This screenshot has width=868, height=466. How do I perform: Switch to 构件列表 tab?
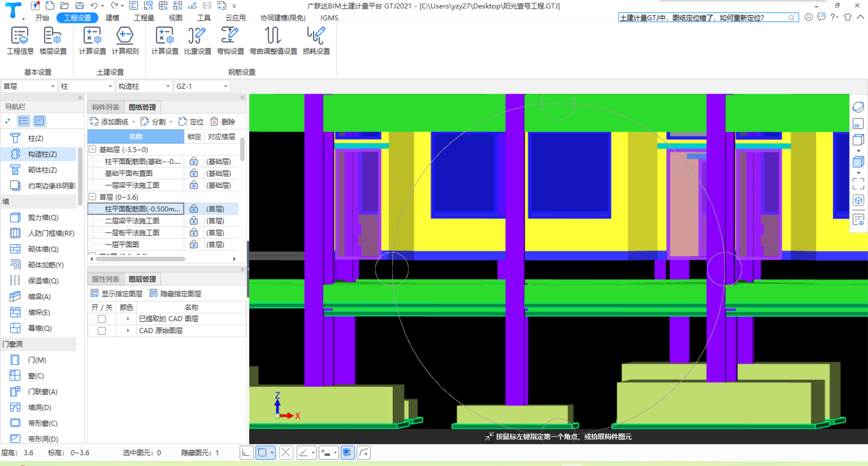tap(105, 107)
